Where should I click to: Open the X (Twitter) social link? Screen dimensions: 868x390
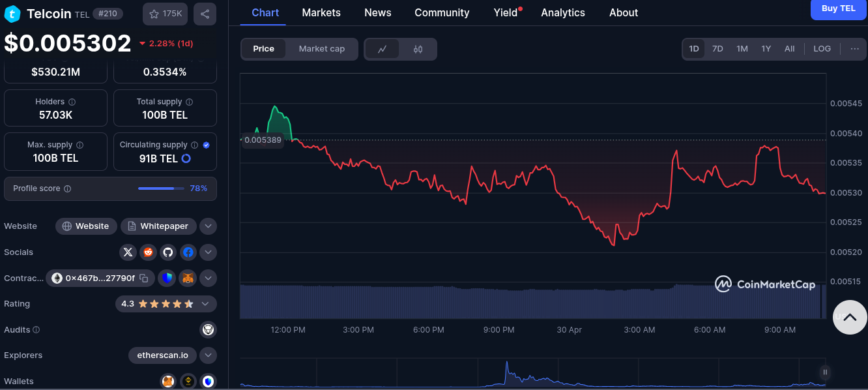(128, 252)
